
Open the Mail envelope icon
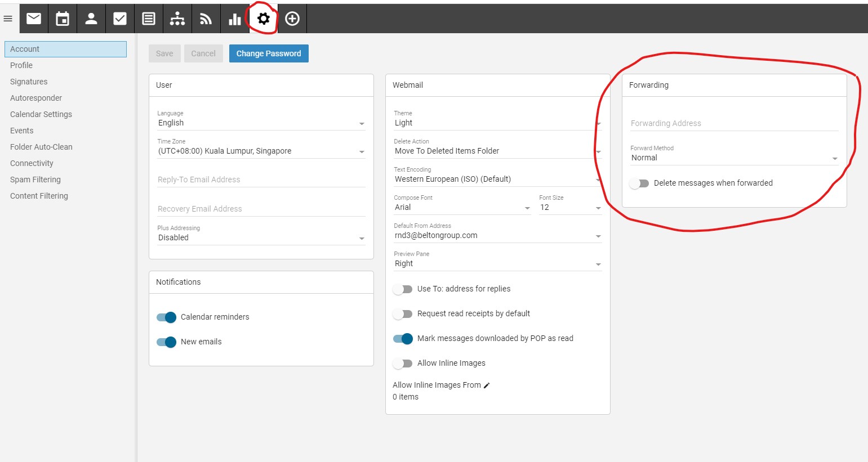[34, 19]
